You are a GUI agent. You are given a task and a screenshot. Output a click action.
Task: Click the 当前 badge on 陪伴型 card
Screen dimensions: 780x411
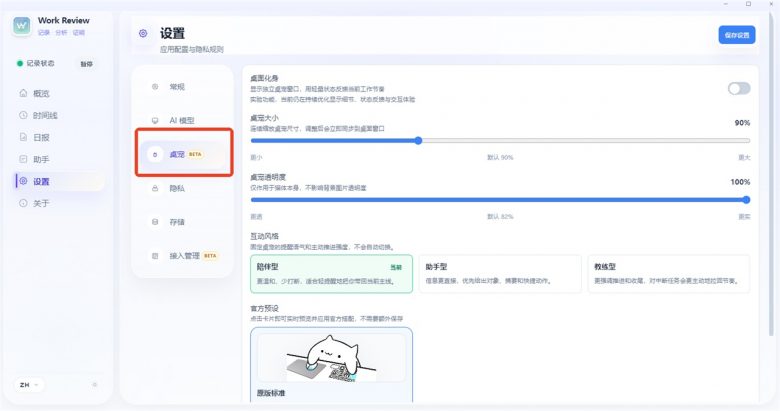[x=396, y=267]
